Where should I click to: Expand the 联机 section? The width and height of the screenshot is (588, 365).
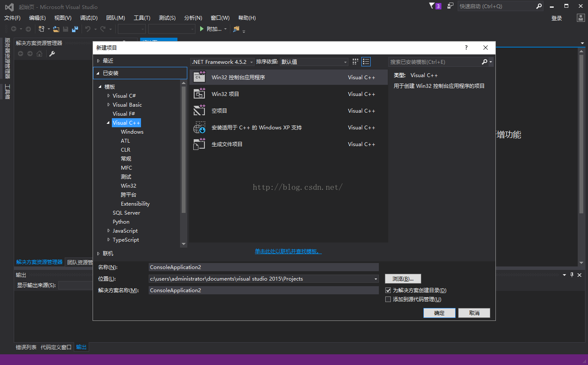99,254
